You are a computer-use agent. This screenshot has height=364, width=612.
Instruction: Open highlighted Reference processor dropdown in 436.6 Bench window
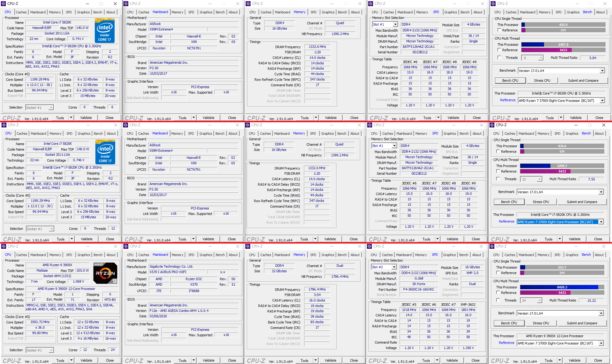click(x=560, y=222)
